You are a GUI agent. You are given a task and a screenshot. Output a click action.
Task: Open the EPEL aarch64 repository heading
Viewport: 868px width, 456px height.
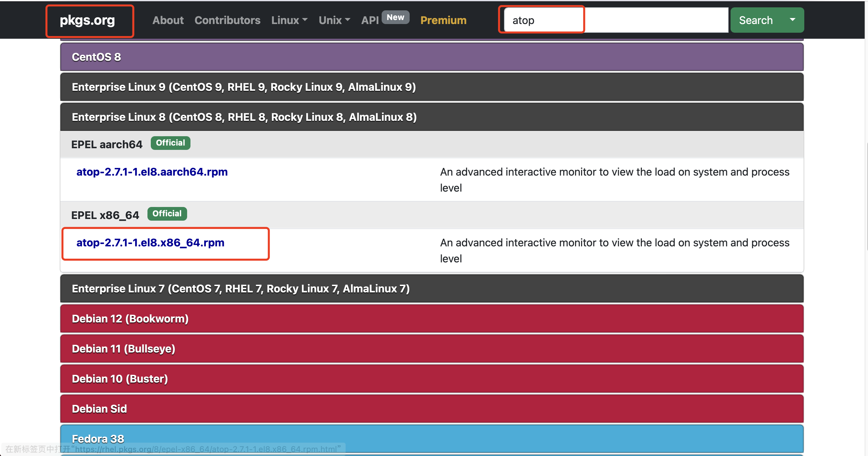(107, 144)
